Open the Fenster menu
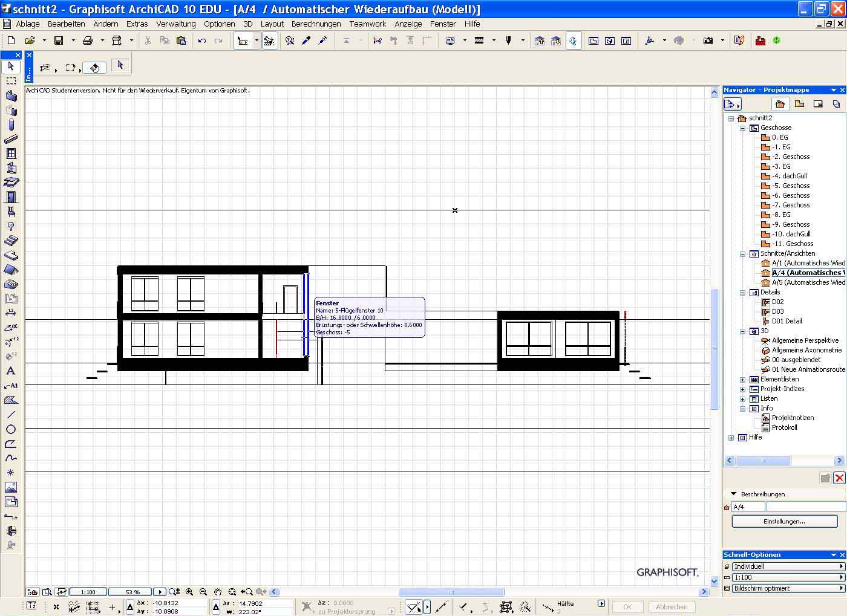Viewport: 847px width, 616px height. tap(443, 24)
